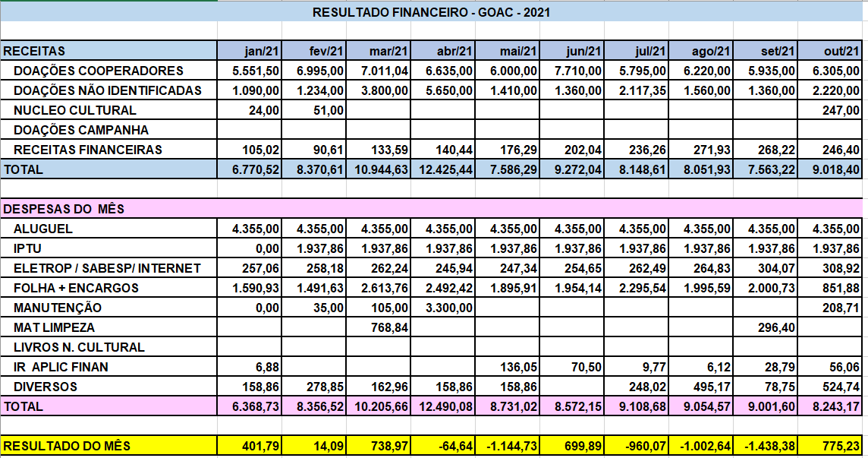868x458 pixels.
Task: Select utilities cell 308,92
Action: tap(830, 268)
